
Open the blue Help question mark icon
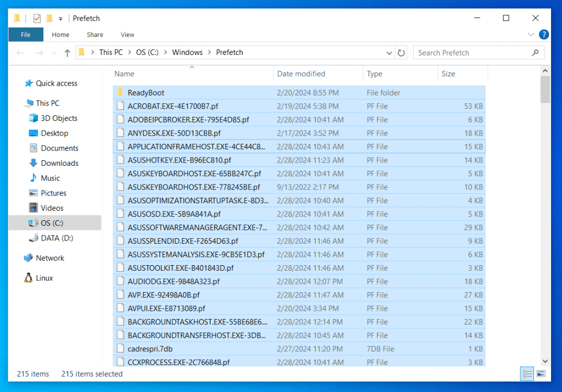[x=543, y=35]
